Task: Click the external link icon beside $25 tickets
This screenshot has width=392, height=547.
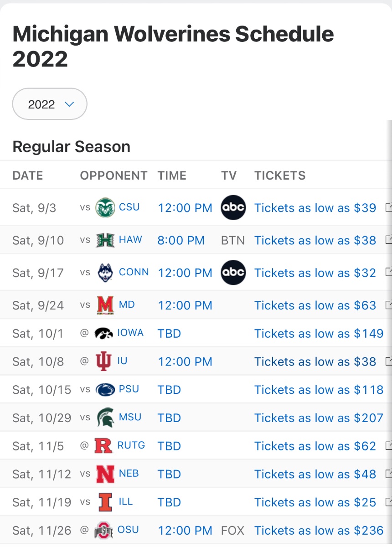Action: (x=389, y=502)
